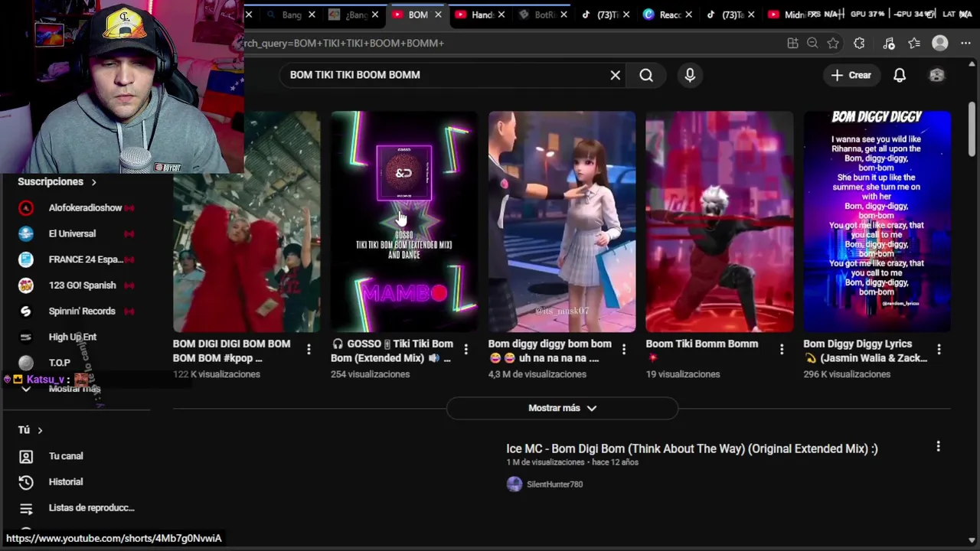Expand Mostrar más in the subscriptions list
Image resolution: width=980 pixels, height=551 pixels.
pos(74,389)
